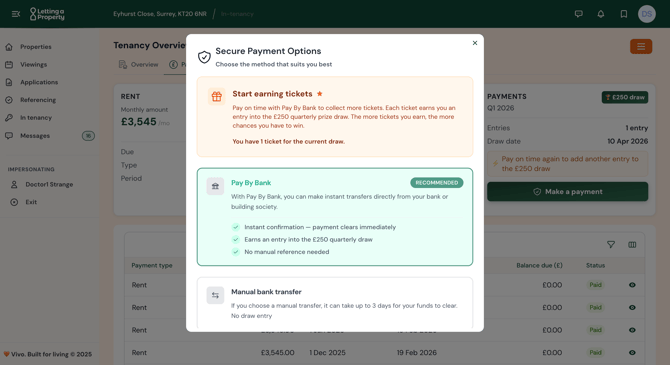This screenshot has width=670, height=365.
Task: Click Eyhurst Close address breadcrumb
Action: [160, 14]
